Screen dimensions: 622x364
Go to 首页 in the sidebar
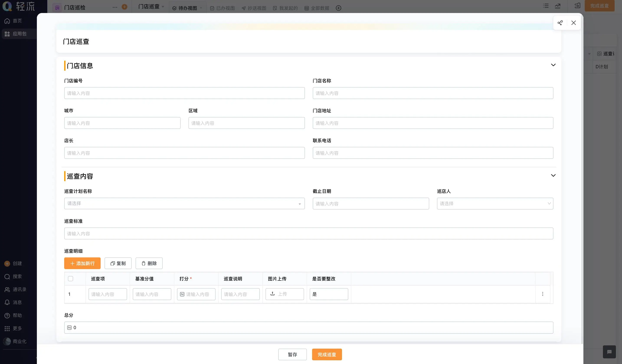13,21
